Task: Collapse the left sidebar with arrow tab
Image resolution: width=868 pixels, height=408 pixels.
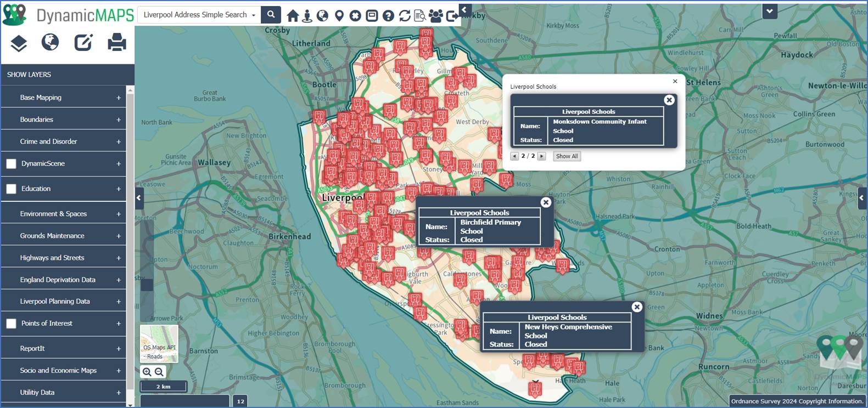Action: coord(139,198)
